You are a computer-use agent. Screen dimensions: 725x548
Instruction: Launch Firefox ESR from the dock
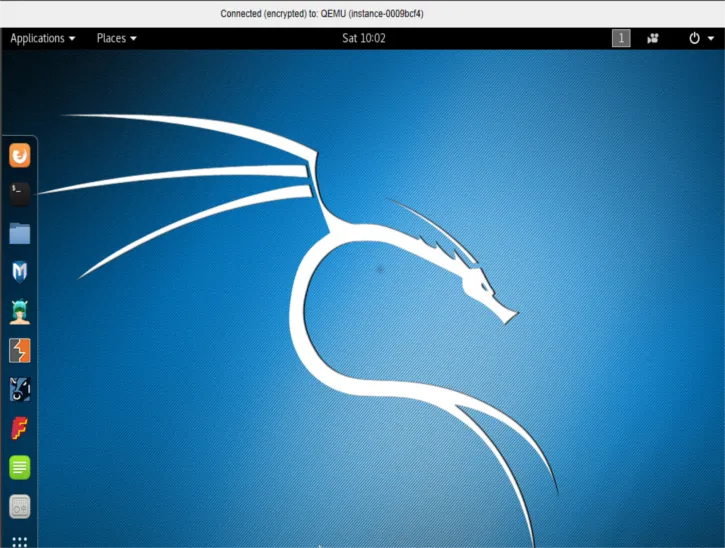[19, 155]
